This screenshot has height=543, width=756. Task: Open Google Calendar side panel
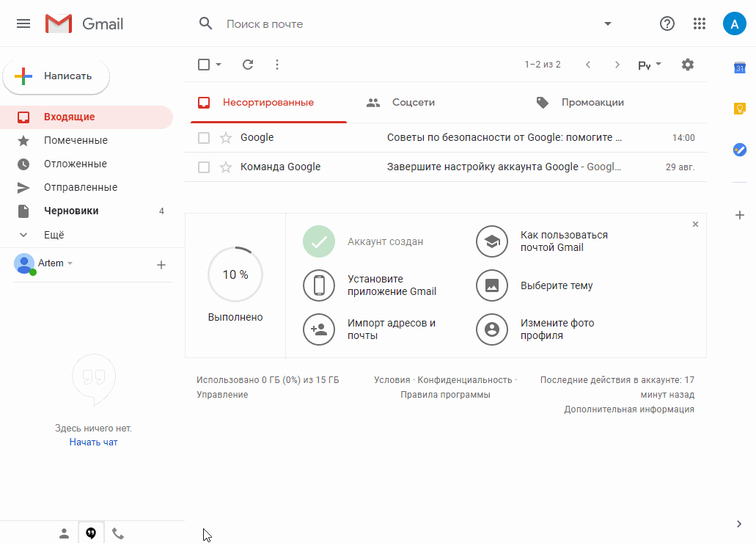pos(740,68)
